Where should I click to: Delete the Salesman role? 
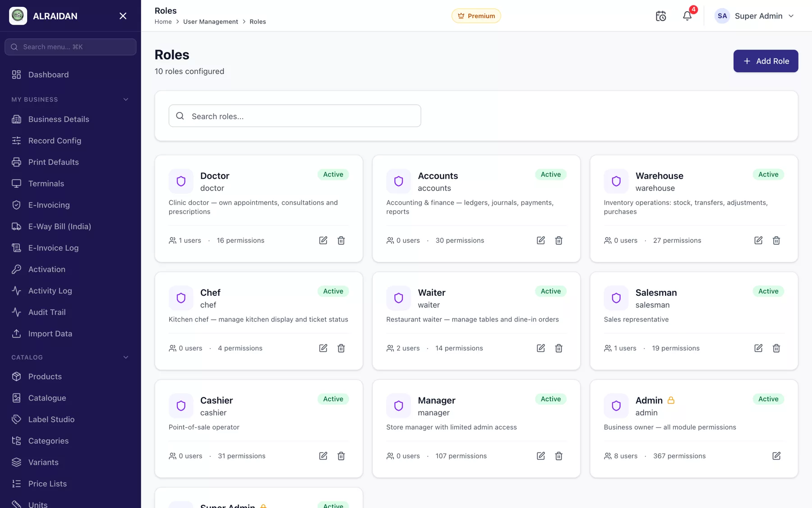click(776, 348)
